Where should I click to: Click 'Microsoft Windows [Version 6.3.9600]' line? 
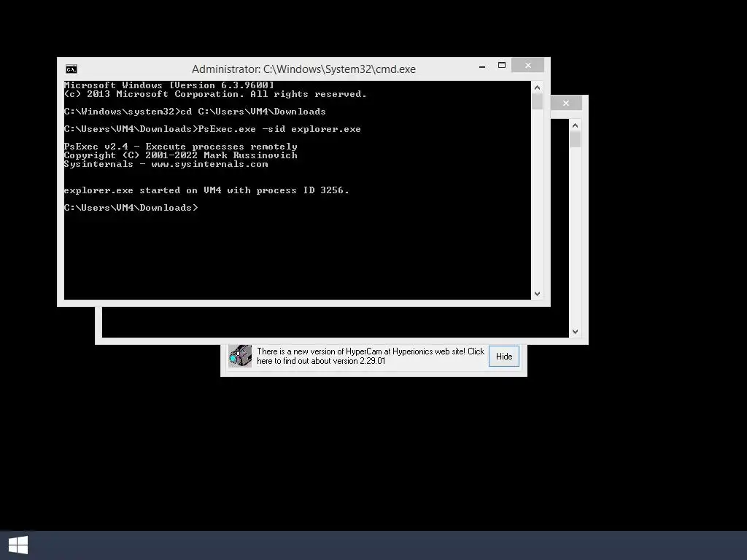point(169,85)
